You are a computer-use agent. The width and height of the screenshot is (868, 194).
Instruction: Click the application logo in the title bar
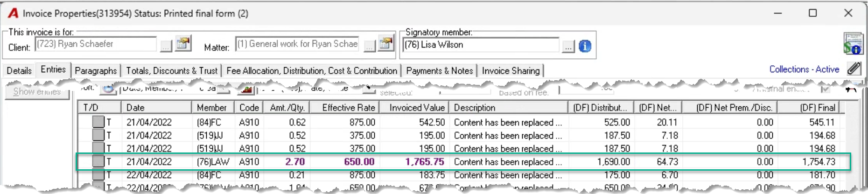[x=13, y=13]
